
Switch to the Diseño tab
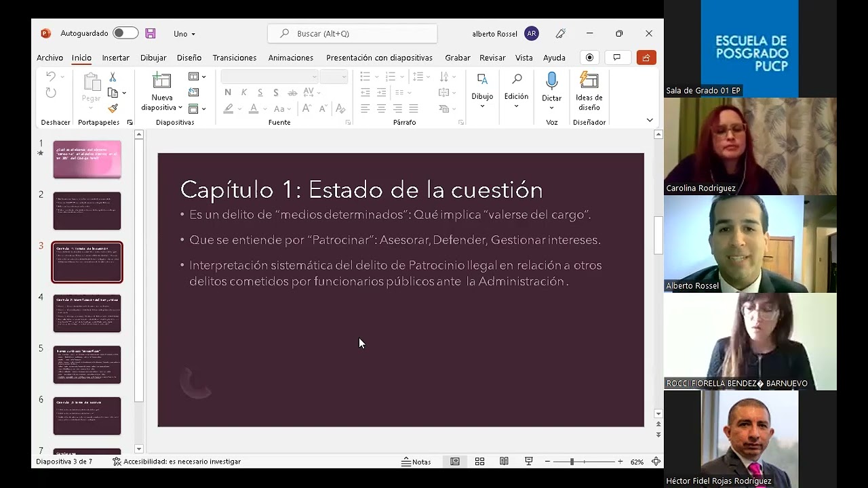point(189,58)
